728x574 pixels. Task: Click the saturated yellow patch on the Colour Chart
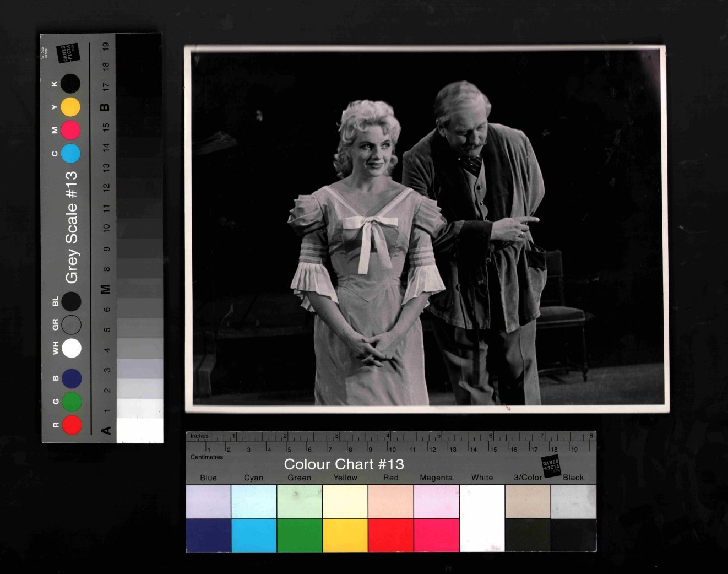click(345, 535)
